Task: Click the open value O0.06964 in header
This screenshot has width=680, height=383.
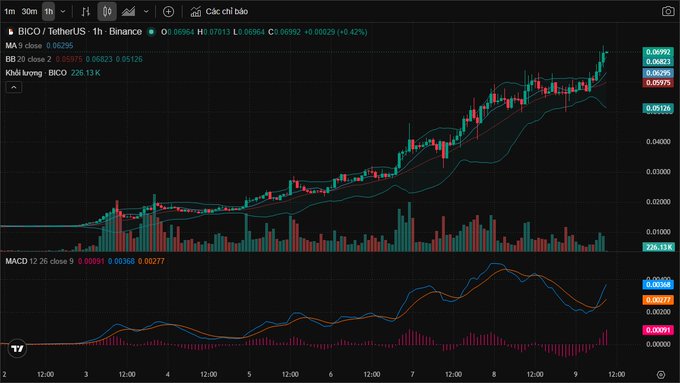Action: point(177,32)
